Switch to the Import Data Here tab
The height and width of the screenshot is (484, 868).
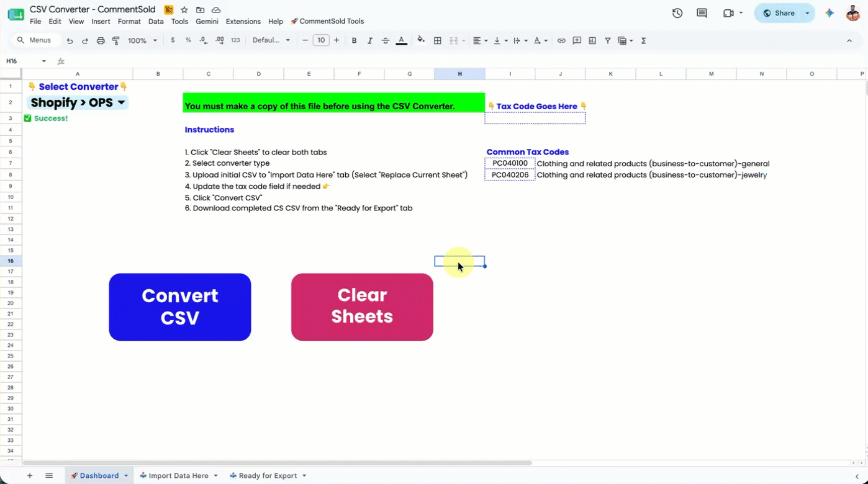click(179, 476)
